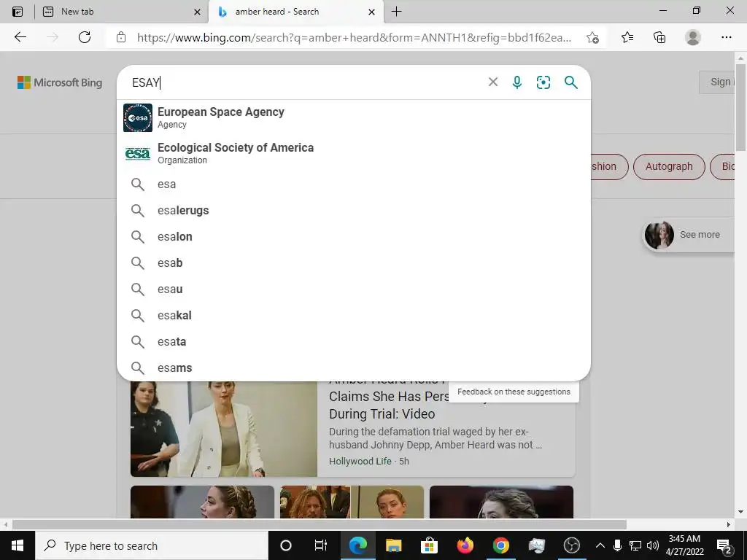Open a new browser tab

[396, 12]
